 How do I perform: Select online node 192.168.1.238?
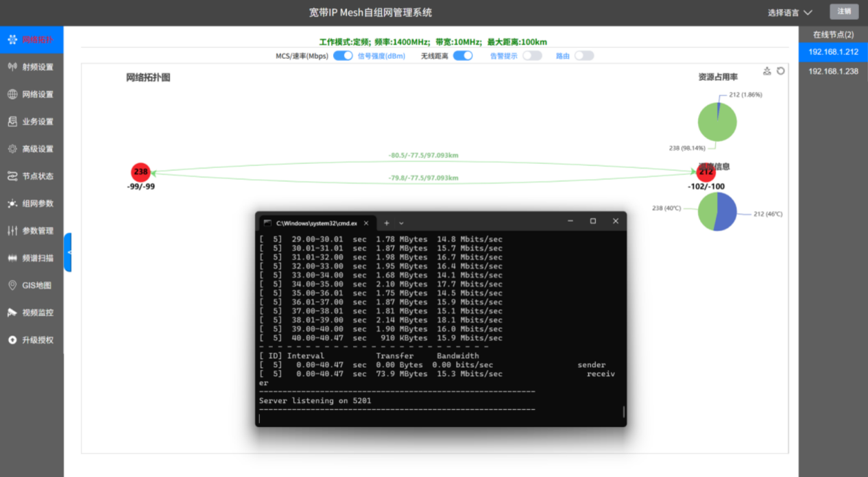point(833,71)
